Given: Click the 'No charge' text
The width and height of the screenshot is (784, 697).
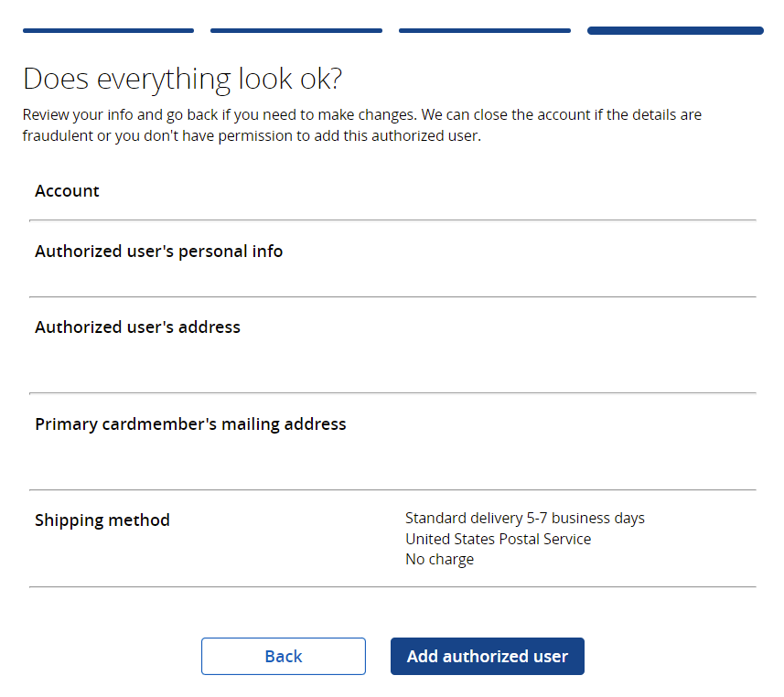Looking at the screenshot, I should (439, 559).
